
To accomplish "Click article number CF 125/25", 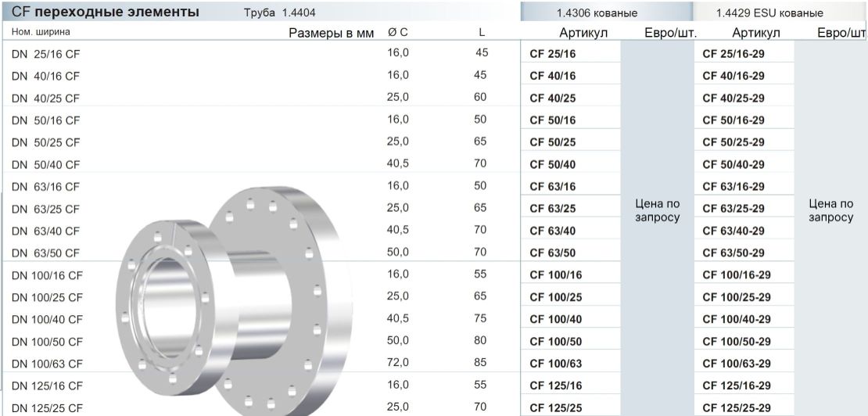I will tap(555, 408).
